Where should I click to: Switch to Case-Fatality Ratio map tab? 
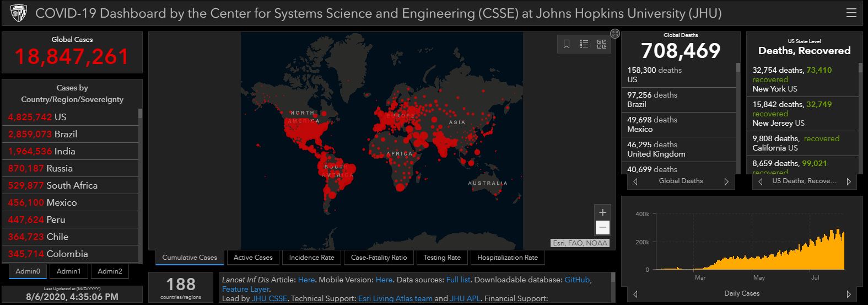click(x=379, y=258)
